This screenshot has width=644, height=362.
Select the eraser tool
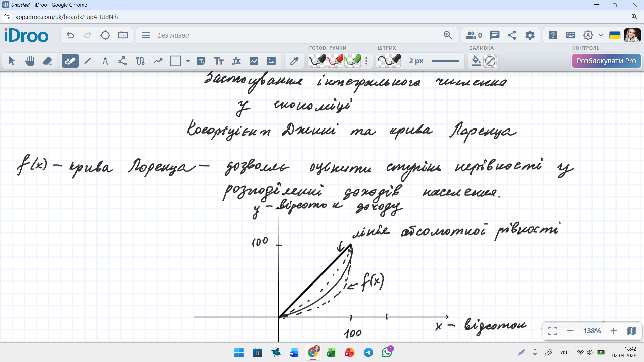(47, 61)
